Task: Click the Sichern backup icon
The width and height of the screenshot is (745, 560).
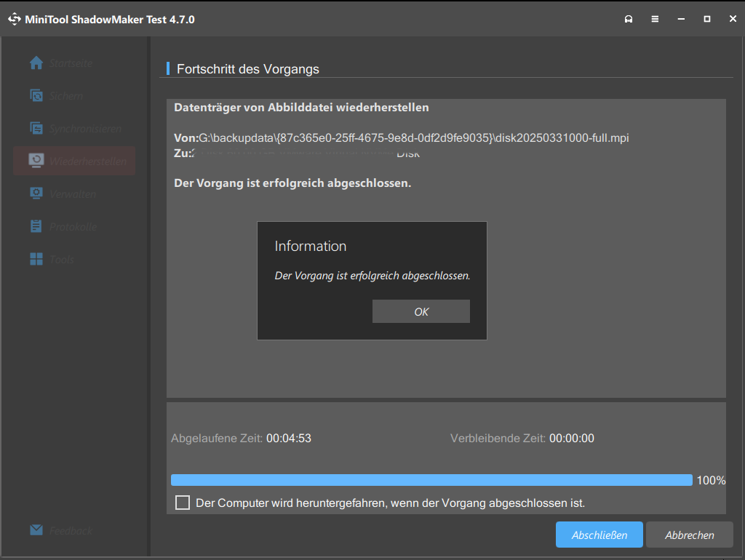Action: tap(36, 95)
